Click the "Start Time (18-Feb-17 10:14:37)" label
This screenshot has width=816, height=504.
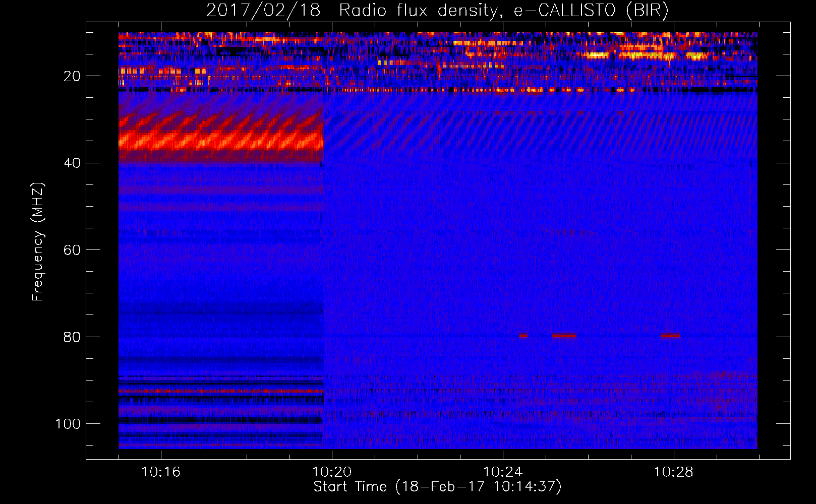437,487
